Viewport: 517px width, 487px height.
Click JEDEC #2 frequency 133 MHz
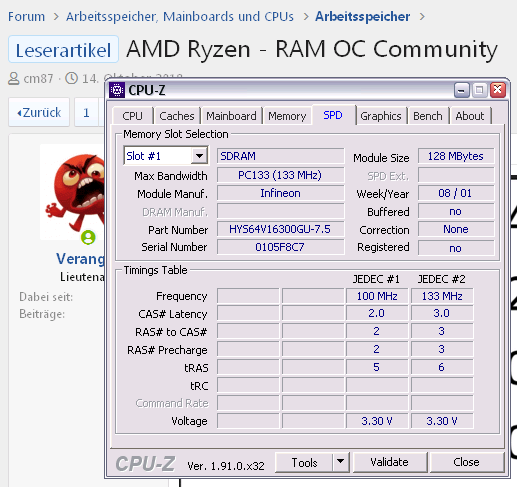pos(442,296)
